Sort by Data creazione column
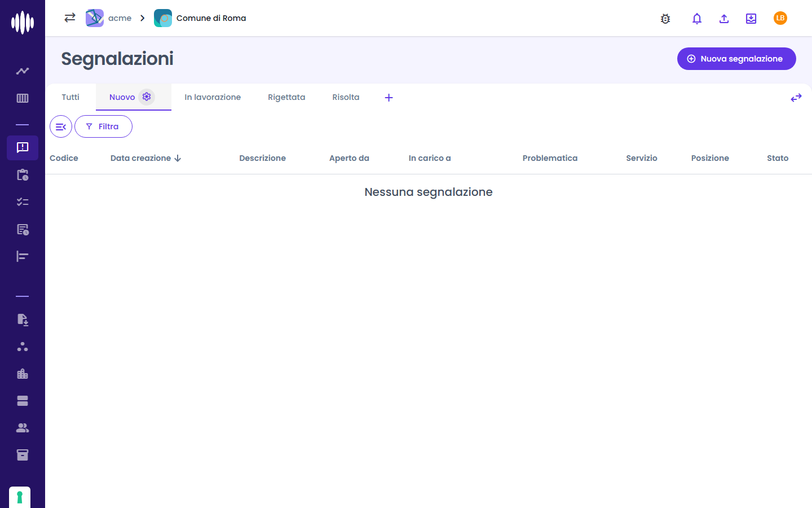 [145, 158]
